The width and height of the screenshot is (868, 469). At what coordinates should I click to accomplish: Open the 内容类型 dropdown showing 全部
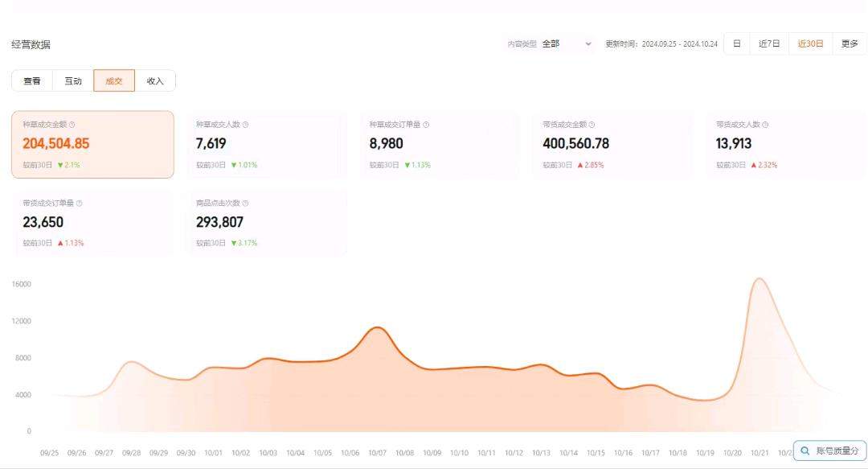coord(566,43)
